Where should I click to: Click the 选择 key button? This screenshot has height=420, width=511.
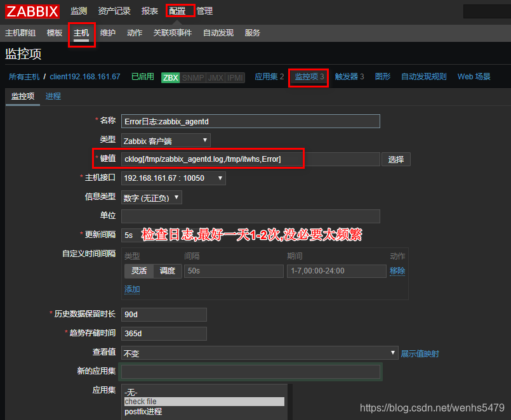point(395,159)
